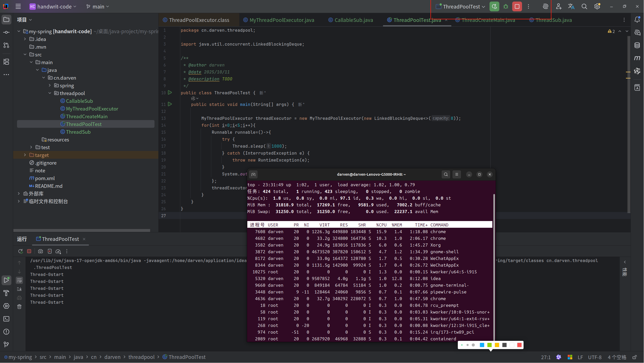Open the Database tool window
644x363 pixels.
click(x=637, y=45)
